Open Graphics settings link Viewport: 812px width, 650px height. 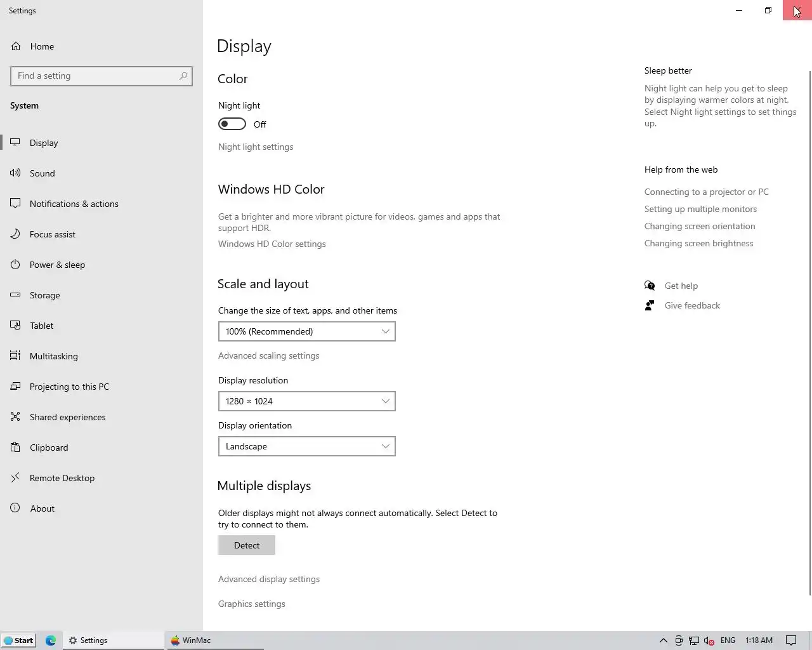pyautogui.click(x=252, y=604)
